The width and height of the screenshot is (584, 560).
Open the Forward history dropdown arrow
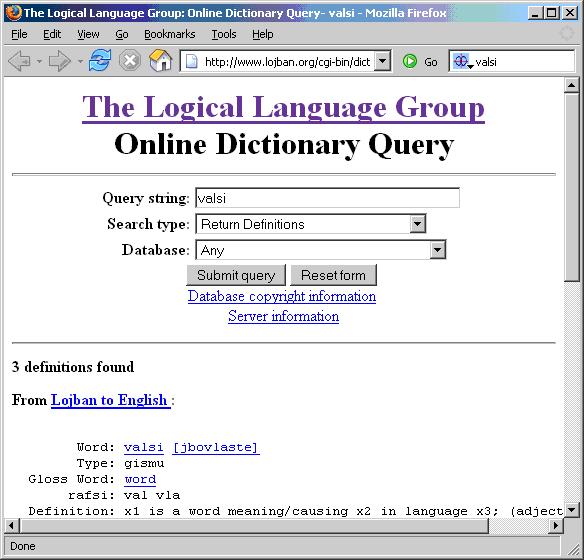tap(80, 61)
